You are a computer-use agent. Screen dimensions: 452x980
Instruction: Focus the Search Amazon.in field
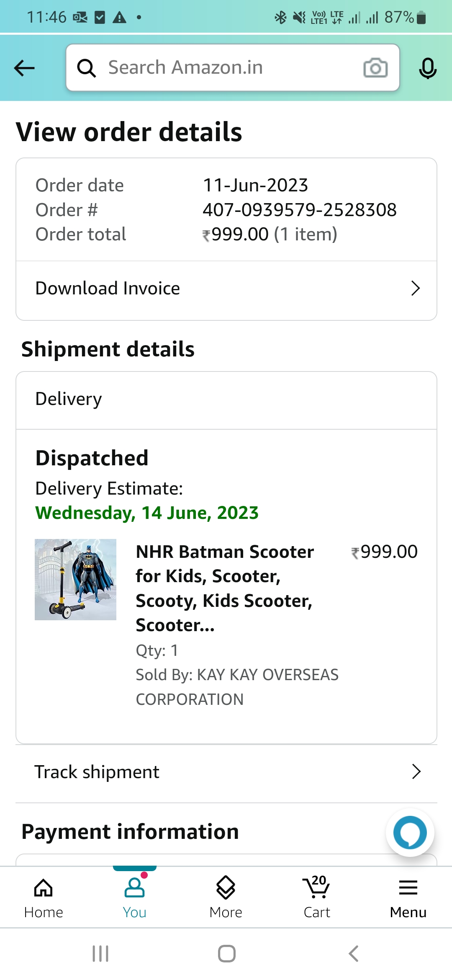[226, 68]
